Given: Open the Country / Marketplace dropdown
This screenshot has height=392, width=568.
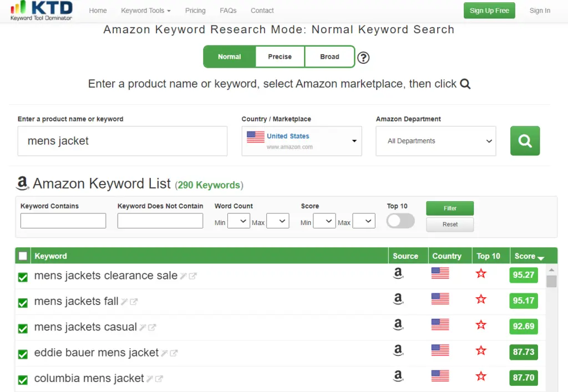Looking at the screenshot, I should pos(301,141).
